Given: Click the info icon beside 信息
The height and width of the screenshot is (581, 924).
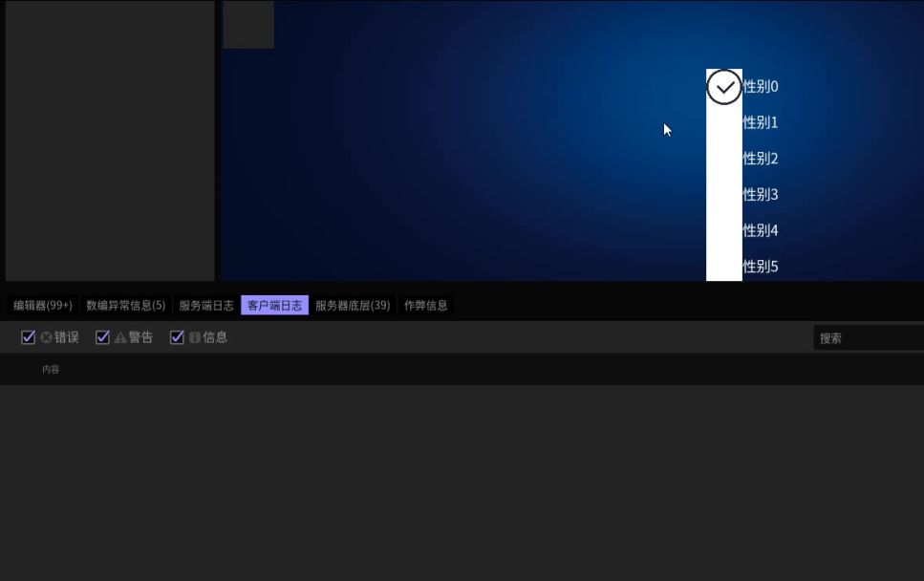Looking at the screenshot, I should point(195,337).
